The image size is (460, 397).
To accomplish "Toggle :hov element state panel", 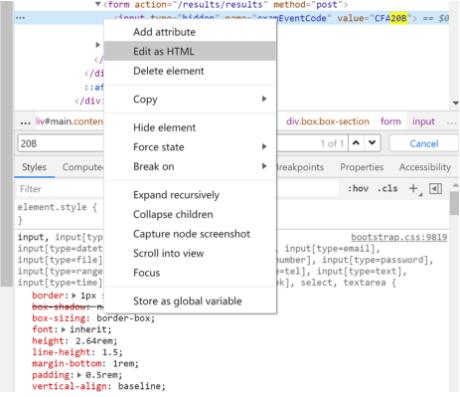I will [x=358, y=188].
